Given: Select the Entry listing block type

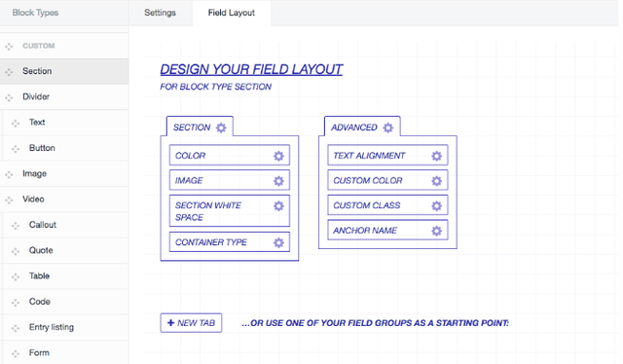Looking at the screenshot, I should click(66, 328).
